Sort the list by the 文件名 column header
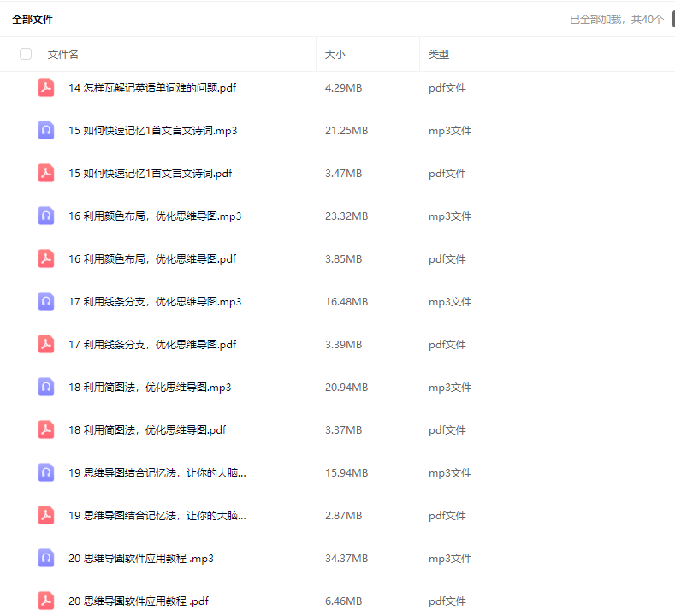675x616 pixels. (63, 54)
